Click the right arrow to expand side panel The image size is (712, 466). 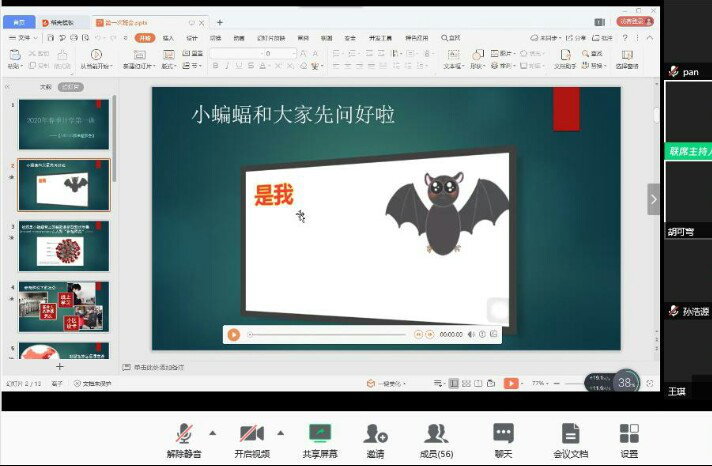coord(653,199)
